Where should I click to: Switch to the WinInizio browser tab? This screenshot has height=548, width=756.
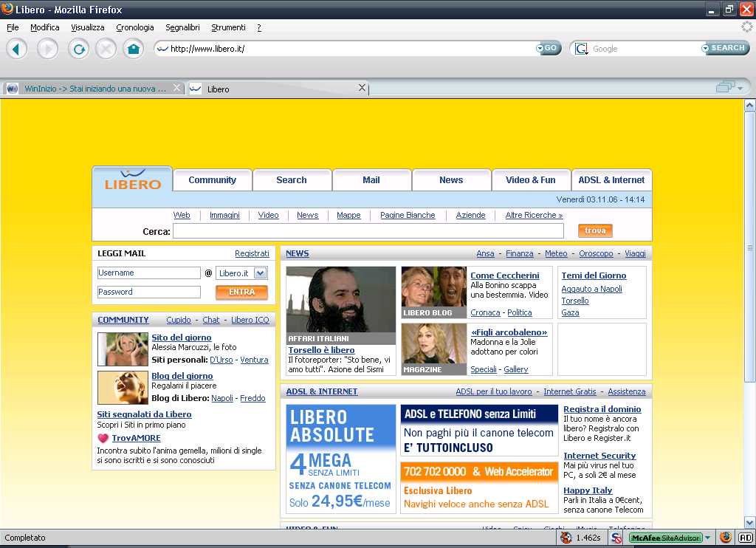94,89
